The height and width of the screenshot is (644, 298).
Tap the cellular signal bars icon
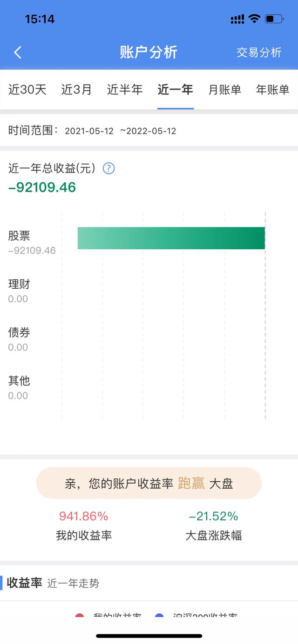(x=237, y=19)
